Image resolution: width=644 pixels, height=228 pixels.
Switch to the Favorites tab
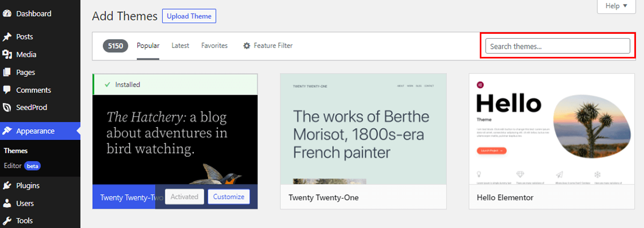[214, 46]
